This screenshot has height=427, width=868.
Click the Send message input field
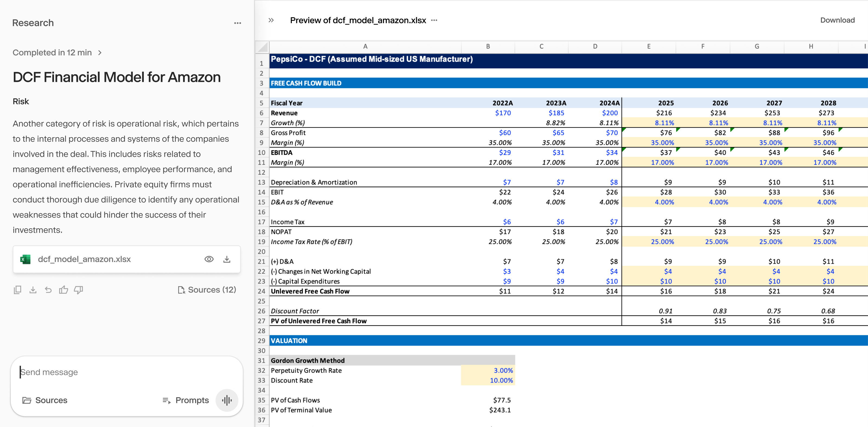pyautogui.click(x=101, y=372)
